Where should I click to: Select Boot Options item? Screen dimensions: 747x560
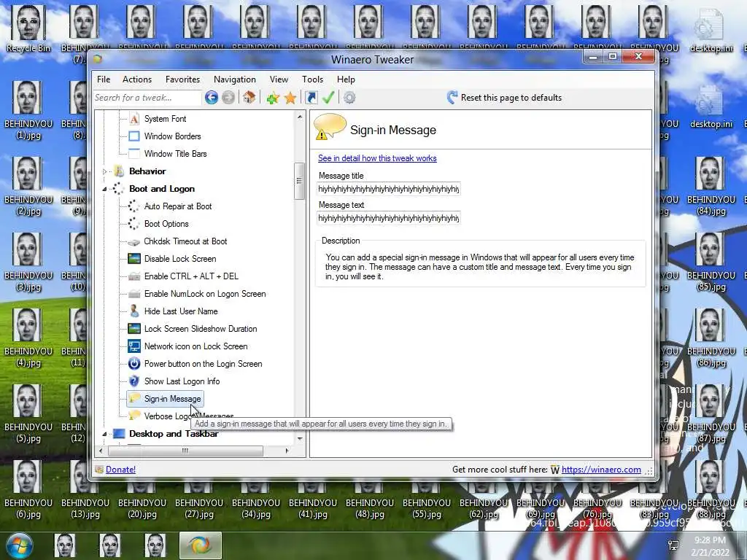point(166,224)
